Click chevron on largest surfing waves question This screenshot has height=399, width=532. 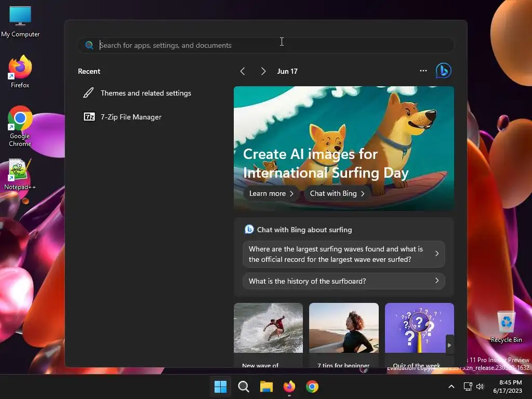(x=436, y=254)
